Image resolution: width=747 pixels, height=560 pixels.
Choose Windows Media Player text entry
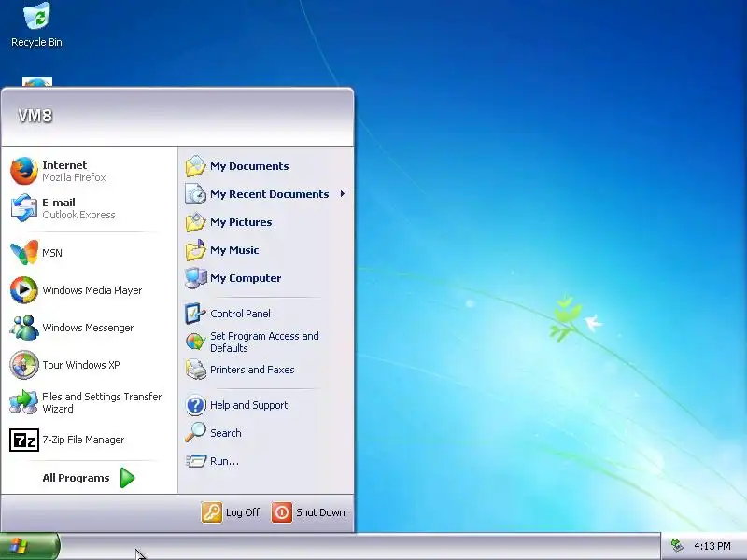(92, 290)
